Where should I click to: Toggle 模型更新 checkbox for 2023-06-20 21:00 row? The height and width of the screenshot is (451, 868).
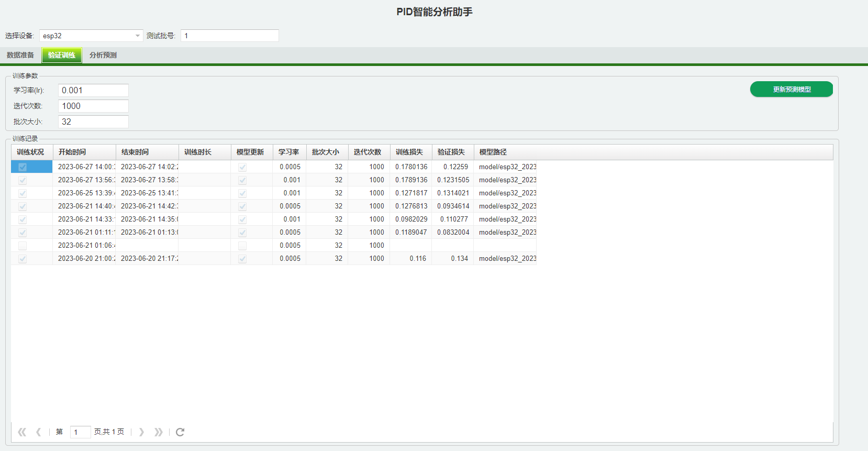coord(242,259)
